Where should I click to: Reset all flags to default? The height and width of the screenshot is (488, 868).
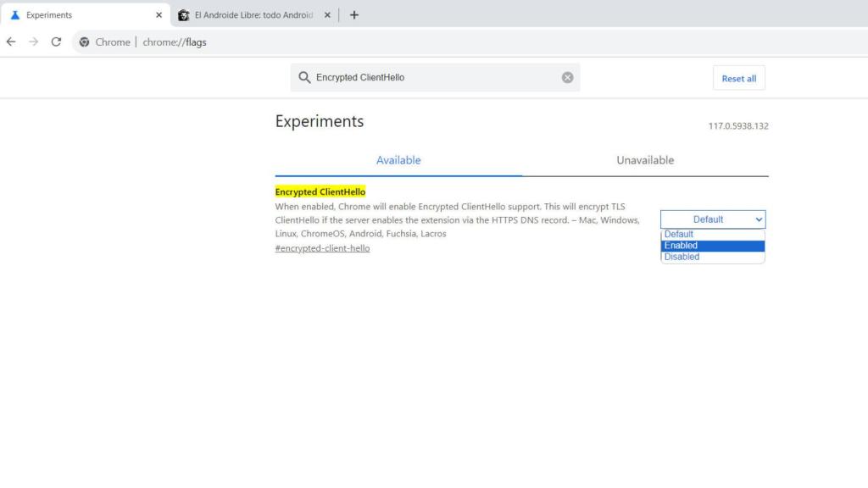coord(739,79)
